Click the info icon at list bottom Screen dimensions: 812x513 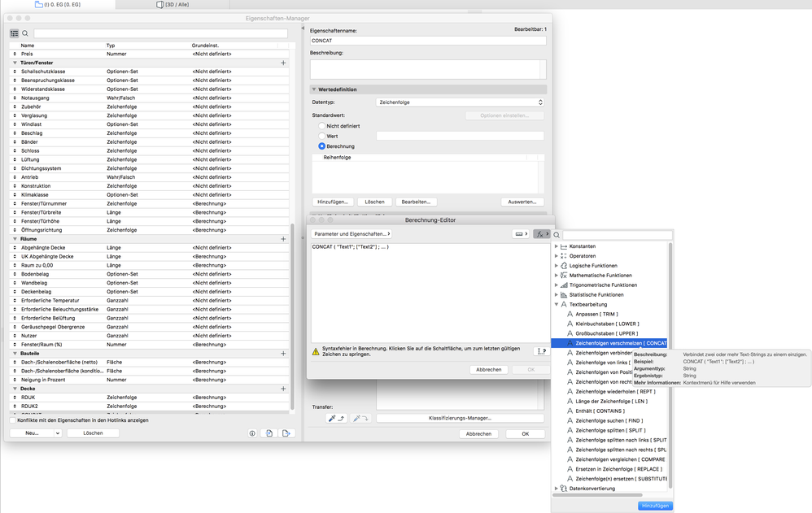click(252, 433)
